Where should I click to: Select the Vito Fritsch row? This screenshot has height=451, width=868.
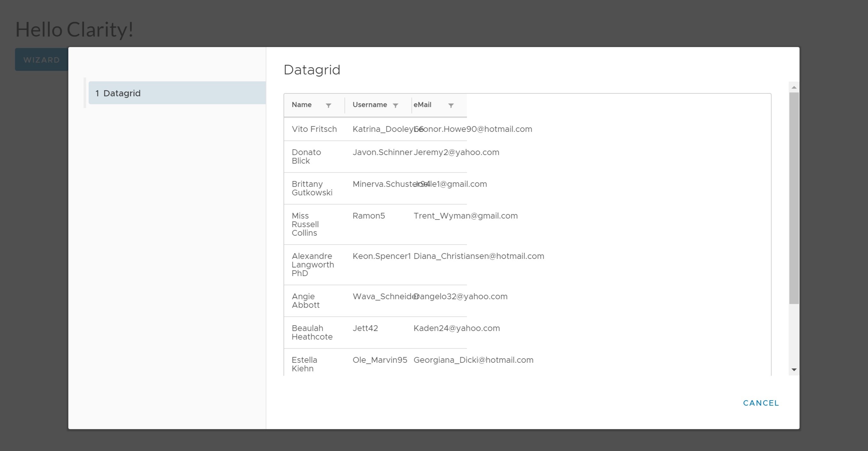click(314, 129)
